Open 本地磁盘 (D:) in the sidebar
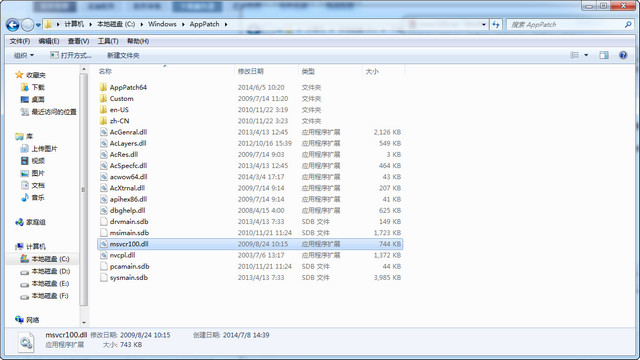 click(x=45, y=271)
